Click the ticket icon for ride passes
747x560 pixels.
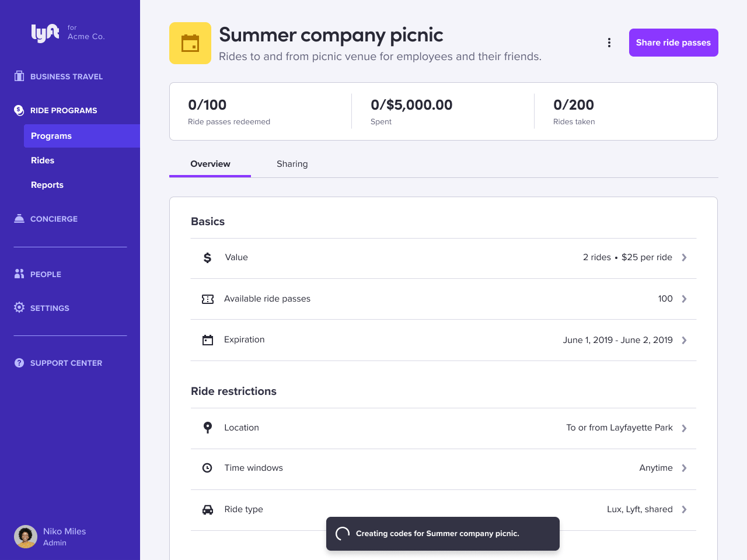[208, 299]
